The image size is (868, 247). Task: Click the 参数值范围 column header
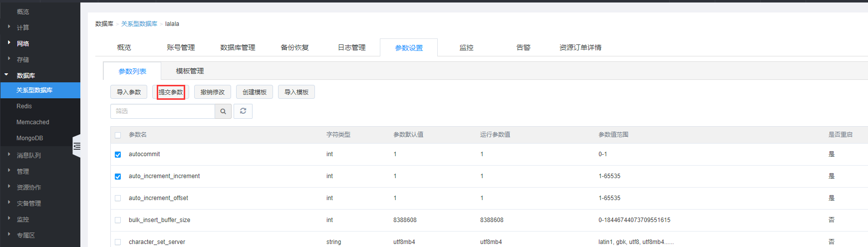click(613, 135)
